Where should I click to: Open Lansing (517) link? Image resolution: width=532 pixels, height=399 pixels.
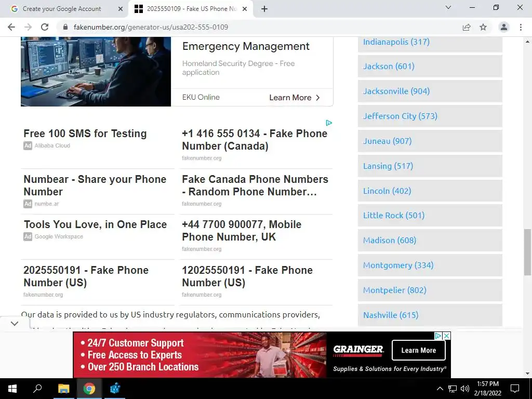coord(388,166)
